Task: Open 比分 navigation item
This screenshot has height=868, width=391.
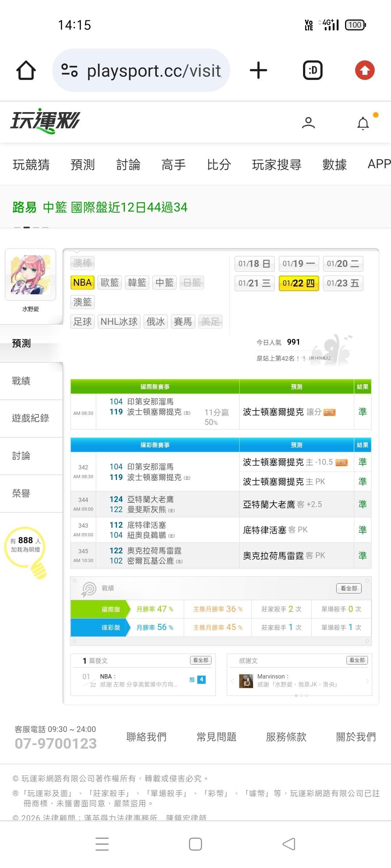Action: pyautogui.click(x=219, y=165)
